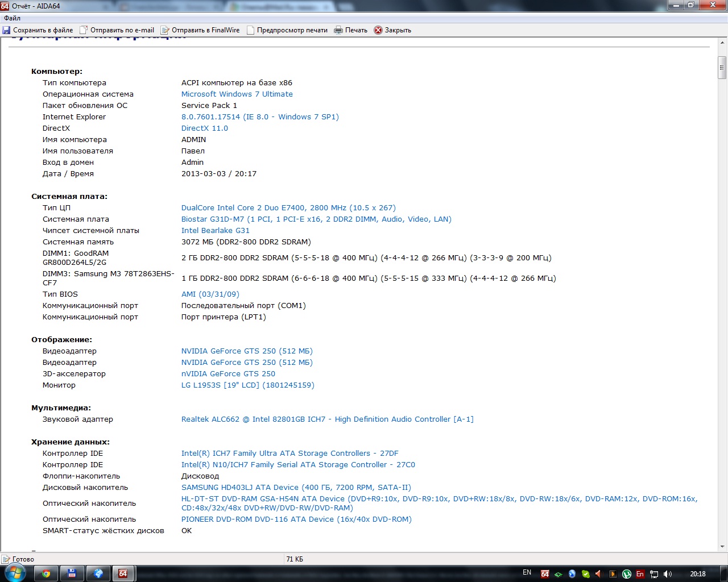Click the vertical scrollbar up arrow

[x=722, y=43]
